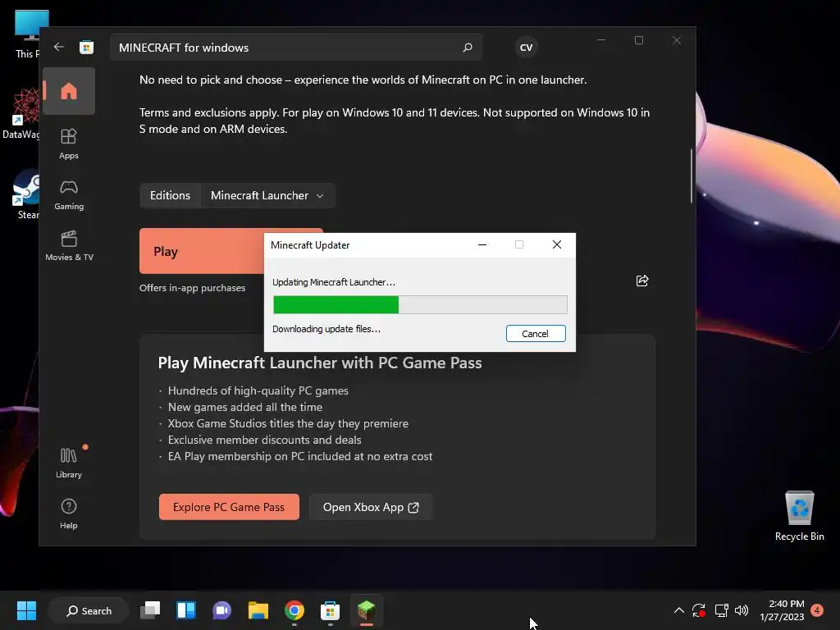This screenshot has width=840, height=630.
Task: Select the DataWag desktop shortcut
Action: [x=21, y=113]
